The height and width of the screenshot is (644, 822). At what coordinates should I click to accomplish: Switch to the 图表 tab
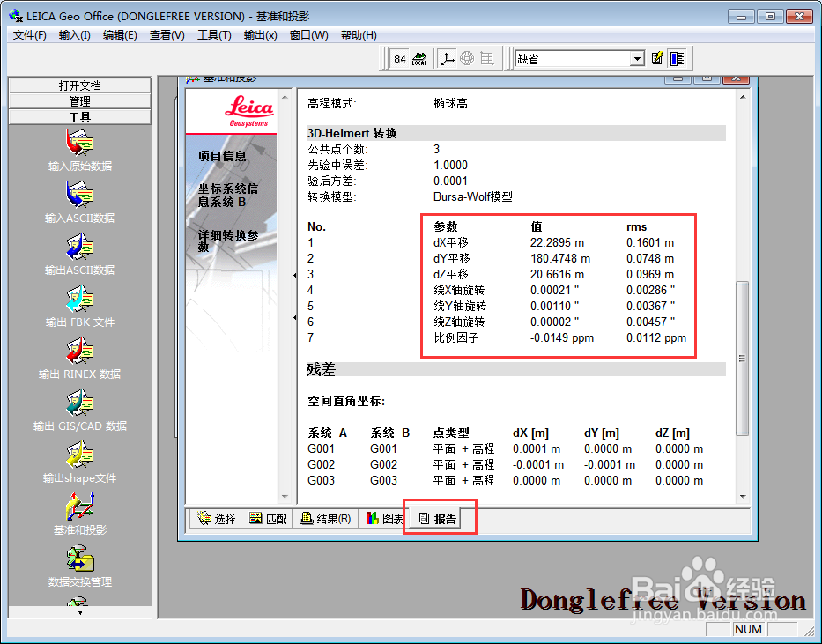(x=384, y=519)
